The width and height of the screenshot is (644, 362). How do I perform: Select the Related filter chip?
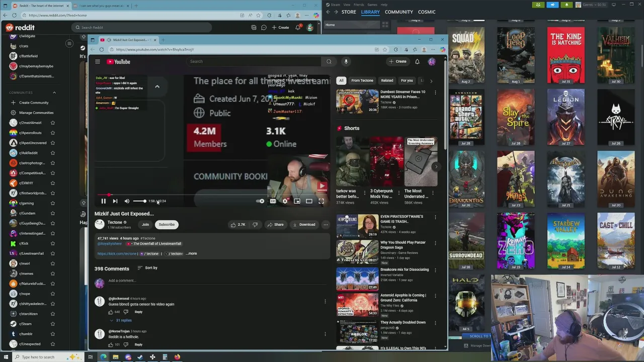[387, 80]
